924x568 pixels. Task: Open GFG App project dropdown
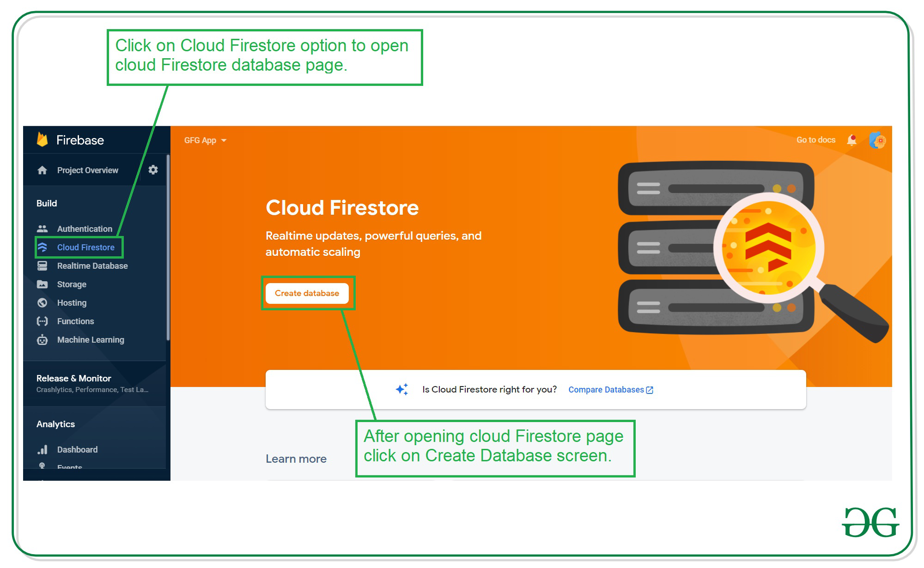[205, 140]
